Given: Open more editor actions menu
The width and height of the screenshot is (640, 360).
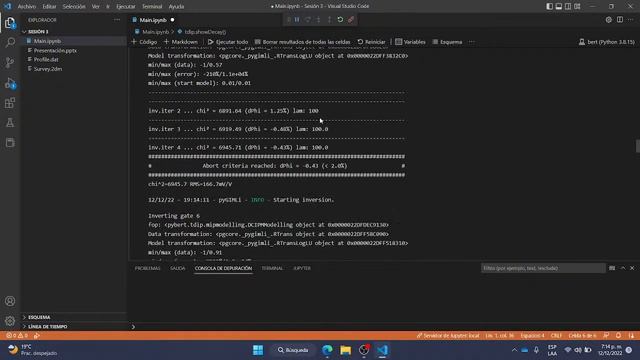Looking at the screenshot, I should [631, 20].
